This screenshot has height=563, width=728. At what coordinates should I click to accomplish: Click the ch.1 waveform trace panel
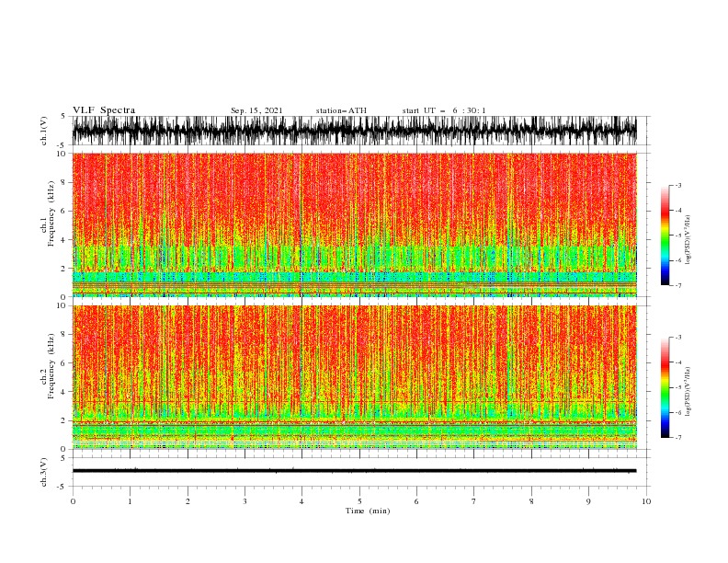point(354,131)
